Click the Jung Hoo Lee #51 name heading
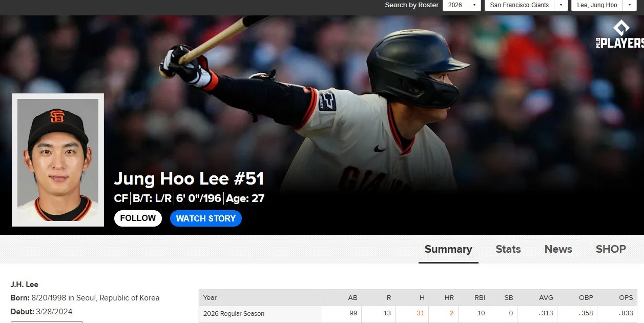This screenshot has width=644, height=323. tap(189, 178)
